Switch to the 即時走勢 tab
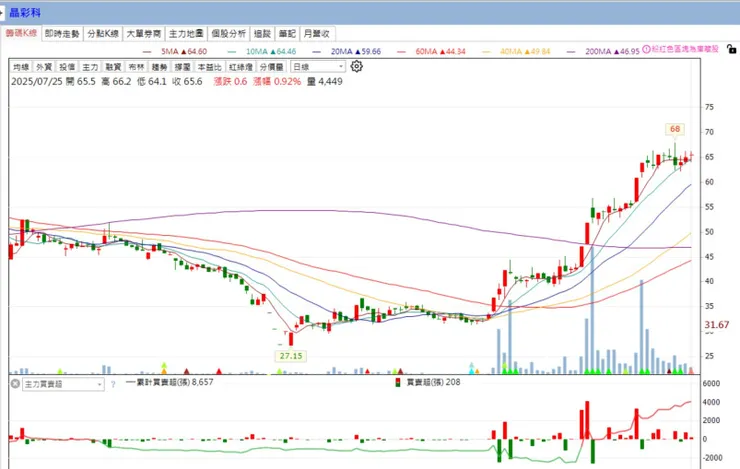Viewport: 740px width, 469px height. coord(62,34)
